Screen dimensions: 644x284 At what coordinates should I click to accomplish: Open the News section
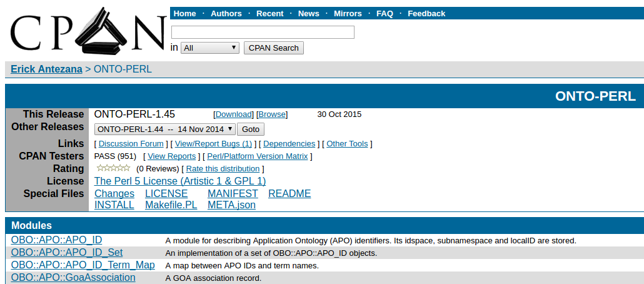(x=308, y=14)
